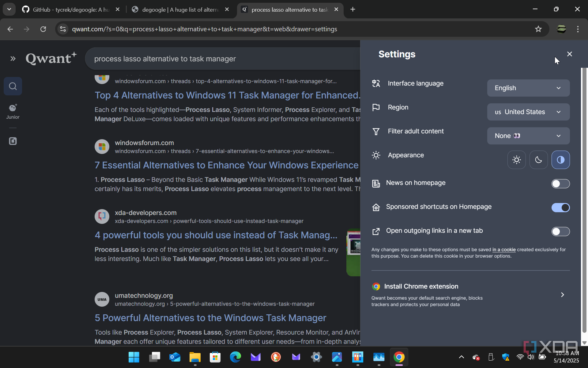Open the Filter adult content dropdown

coord(528,136)
